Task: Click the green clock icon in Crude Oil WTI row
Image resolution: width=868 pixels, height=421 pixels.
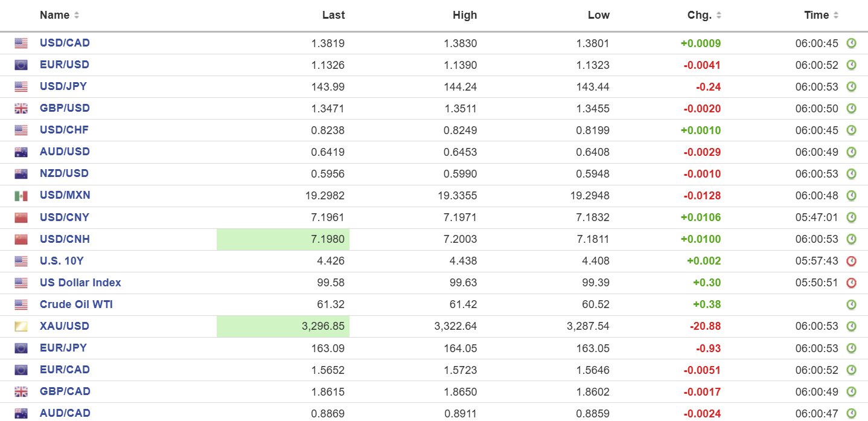Action: [x=851, y=304]
